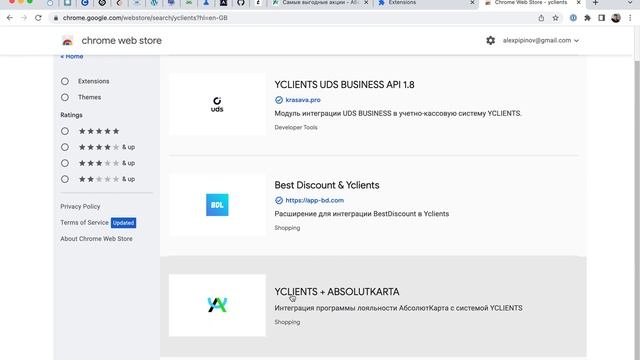Open YCLIENTS UDS BUSINESS API 1.8 listing

(x=344, y=84)
